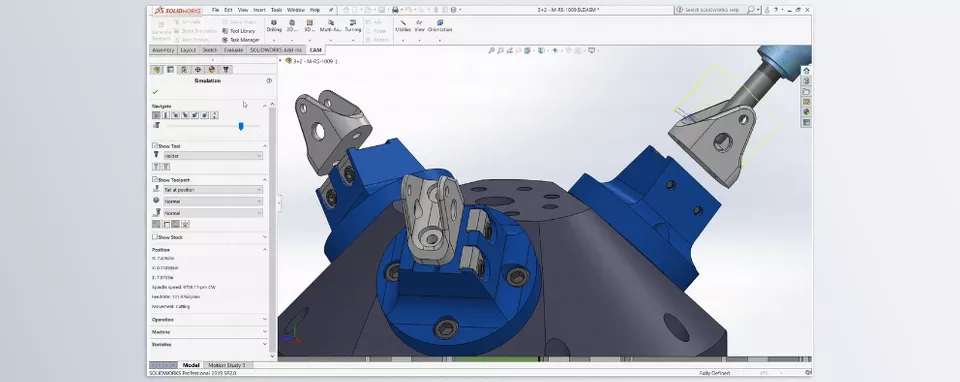Open the second Normal dropdown

[212, 213]
